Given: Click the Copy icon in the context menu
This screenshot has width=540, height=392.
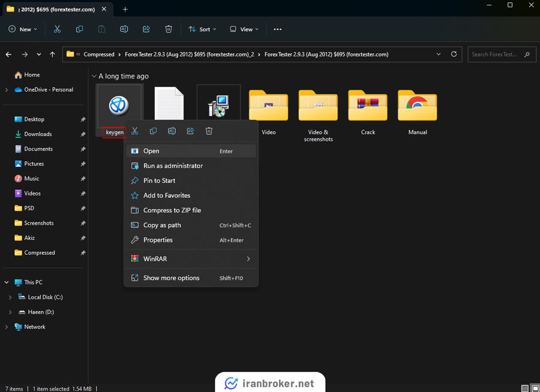Looking at the screenshot, I should tap(153, 131).
